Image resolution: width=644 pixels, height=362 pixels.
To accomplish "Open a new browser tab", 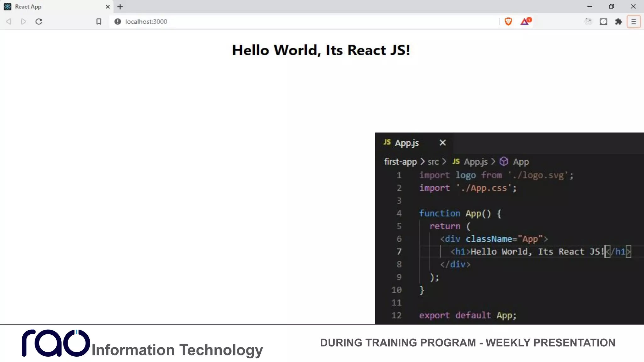I will [120, 7].
